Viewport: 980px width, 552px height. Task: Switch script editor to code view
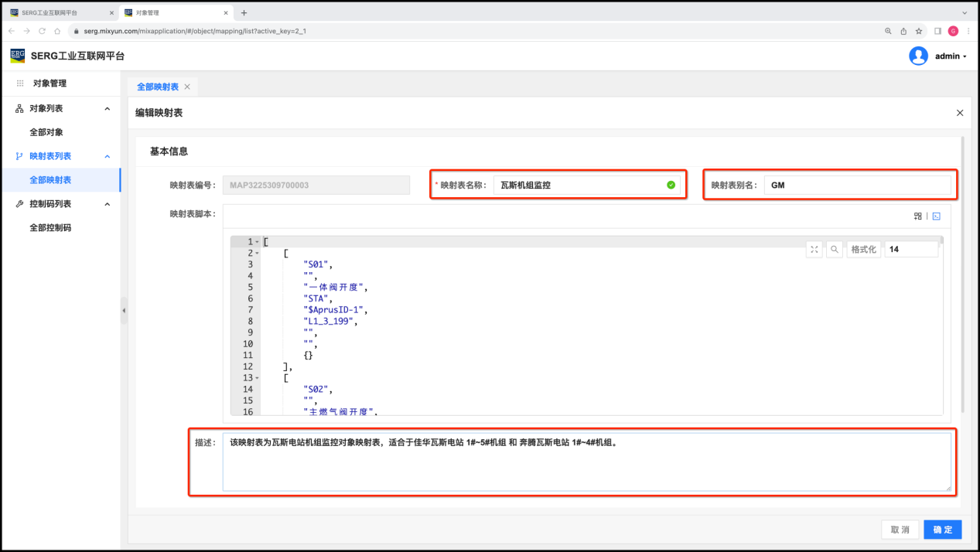pos(935,216)
